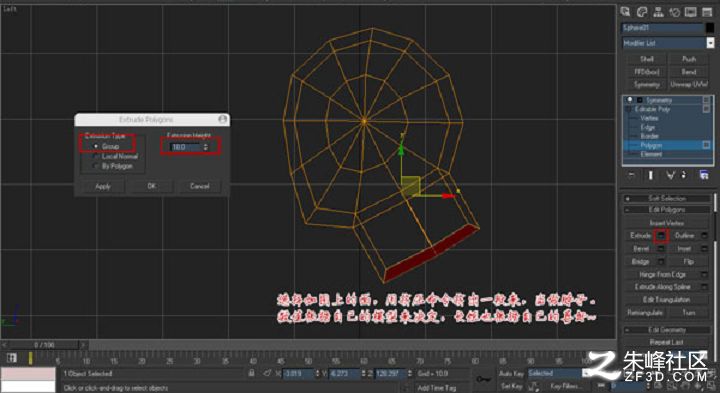Toggle Show End Result icon
The height and width of the screenshot is (393, 720).
click(x=651, y=175)
